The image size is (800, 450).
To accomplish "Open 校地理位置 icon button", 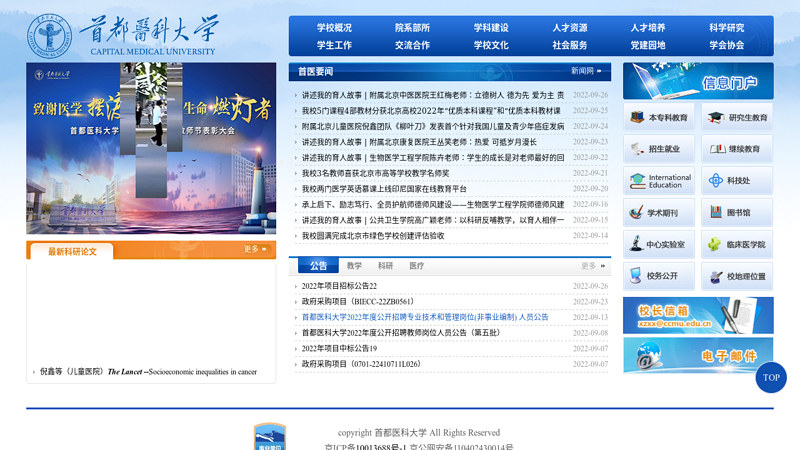I will [x=737, y=276].
